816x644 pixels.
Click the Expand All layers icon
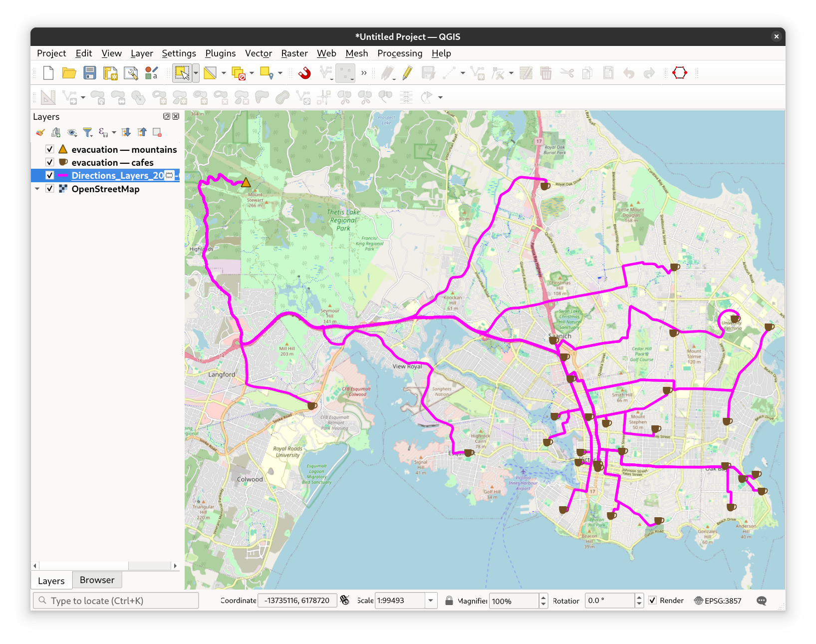coord(126,132)
